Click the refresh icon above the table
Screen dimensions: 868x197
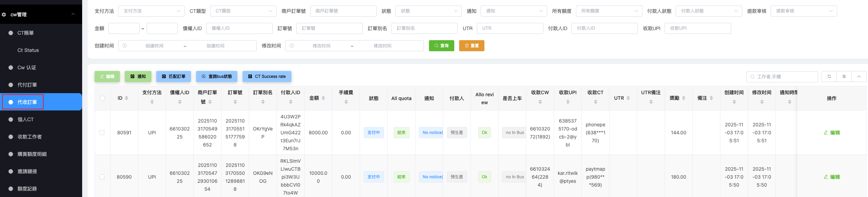829,77
